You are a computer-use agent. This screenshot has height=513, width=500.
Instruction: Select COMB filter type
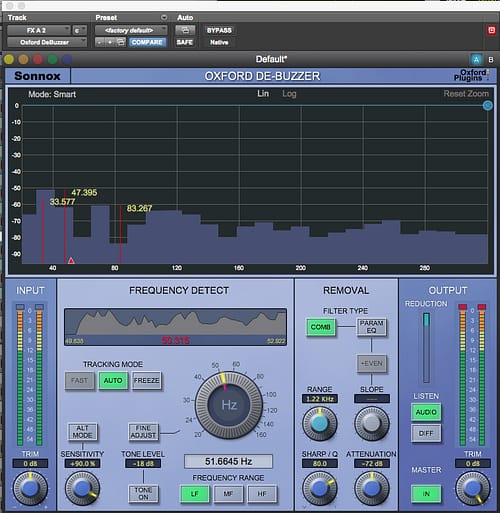pos(321,327)
